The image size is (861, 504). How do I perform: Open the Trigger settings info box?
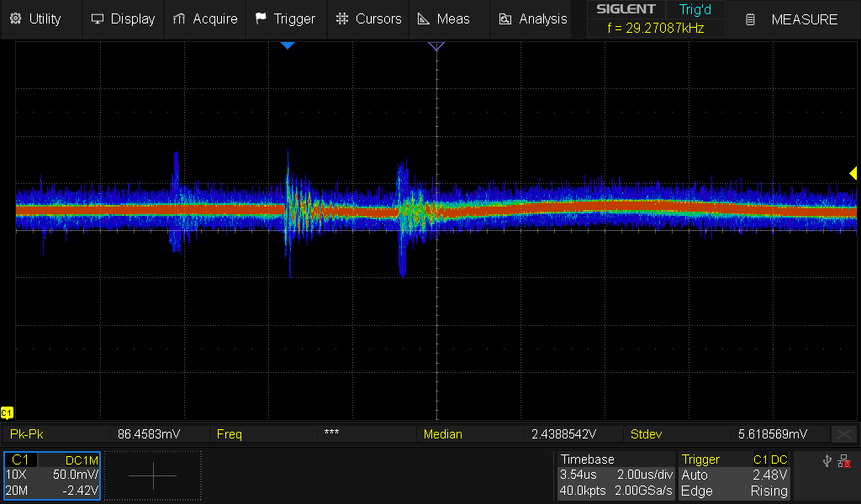click(x=735, y=475)
